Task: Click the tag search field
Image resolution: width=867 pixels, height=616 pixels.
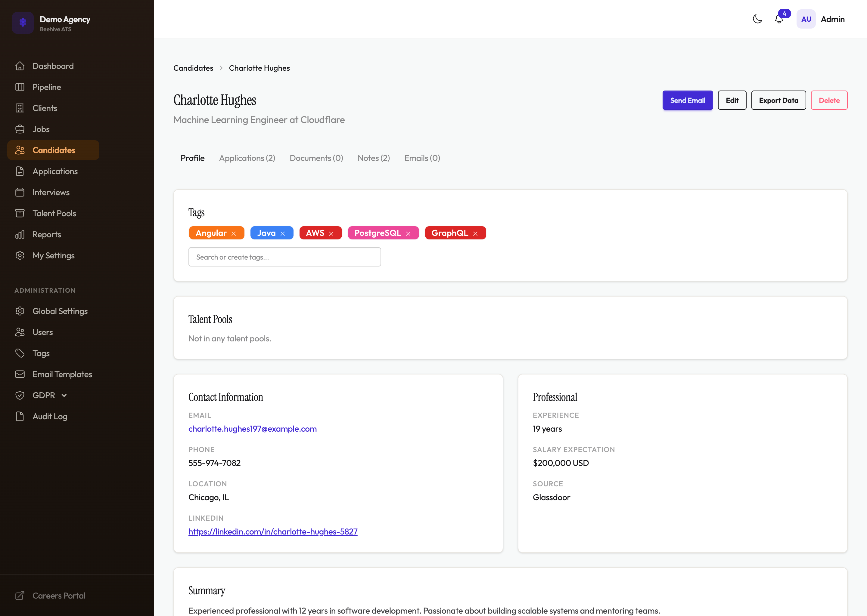Action: [x=284, y=257]
